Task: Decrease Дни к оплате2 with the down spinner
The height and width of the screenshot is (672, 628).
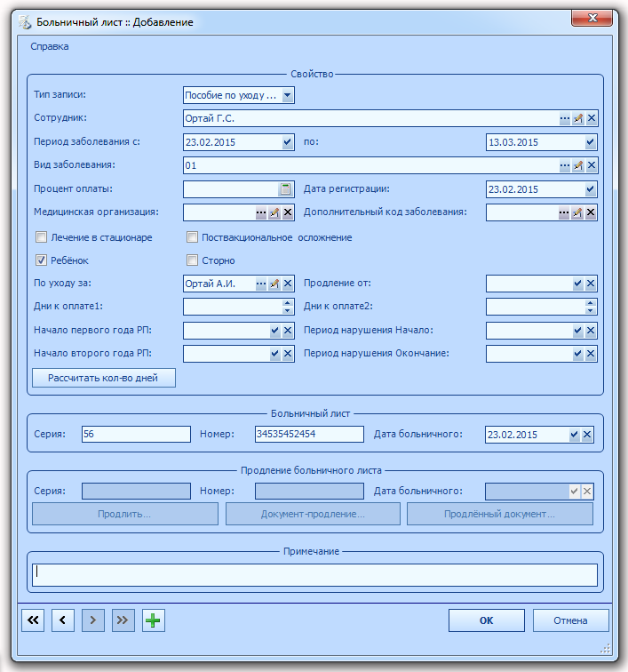Action: click(591, 310)
